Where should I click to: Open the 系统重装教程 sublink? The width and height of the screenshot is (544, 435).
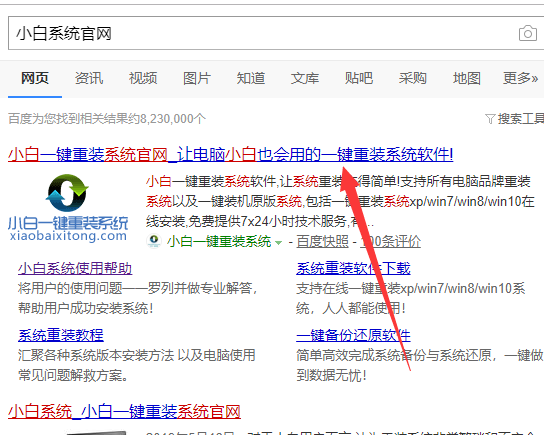click(61, 335)
